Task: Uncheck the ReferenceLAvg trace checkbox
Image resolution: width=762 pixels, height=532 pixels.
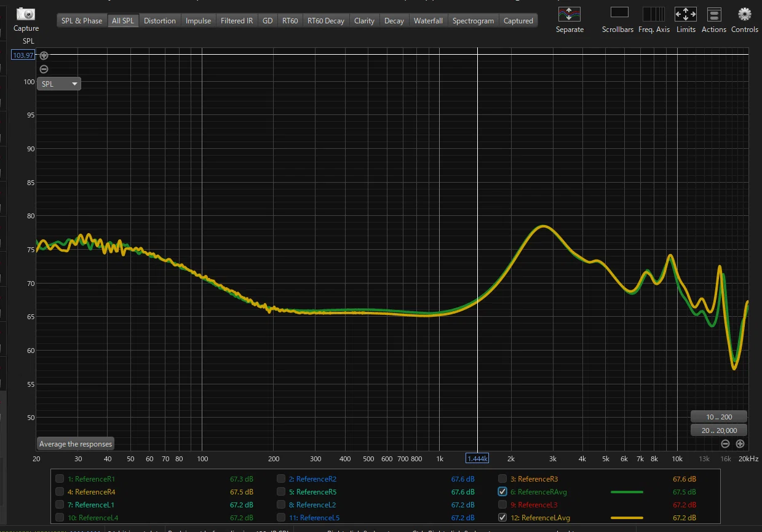Action: pos(502,517)
